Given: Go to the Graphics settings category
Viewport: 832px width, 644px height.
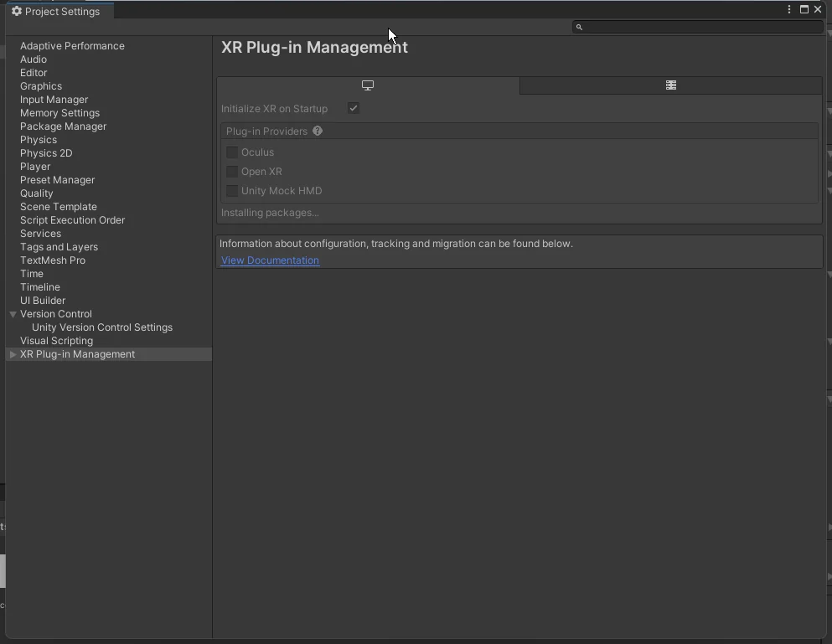Looking at the screenshot, I should tap(41, 86).
